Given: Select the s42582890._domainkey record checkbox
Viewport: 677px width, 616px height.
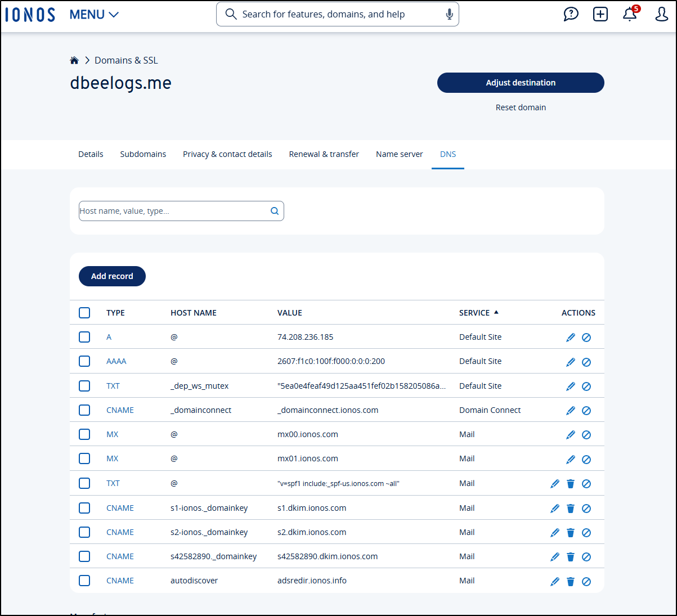Looking at the screenshot, I should click(84, 556).
